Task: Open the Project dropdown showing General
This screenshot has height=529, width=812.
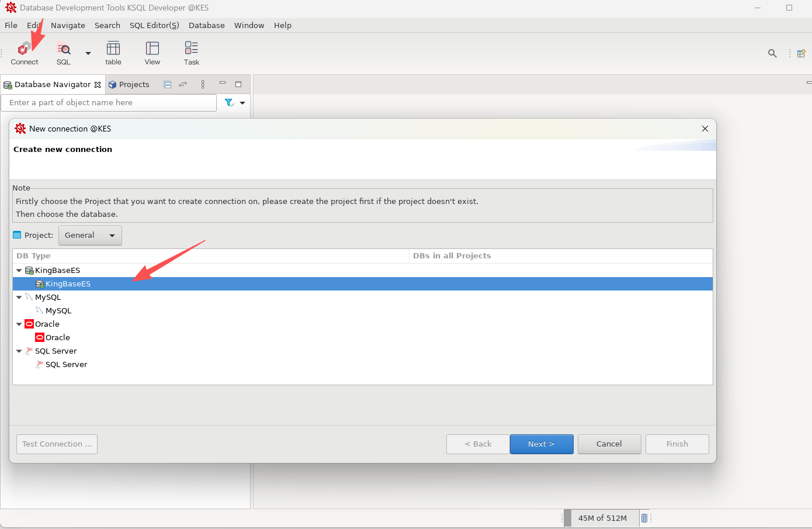Action: point(90,236)
